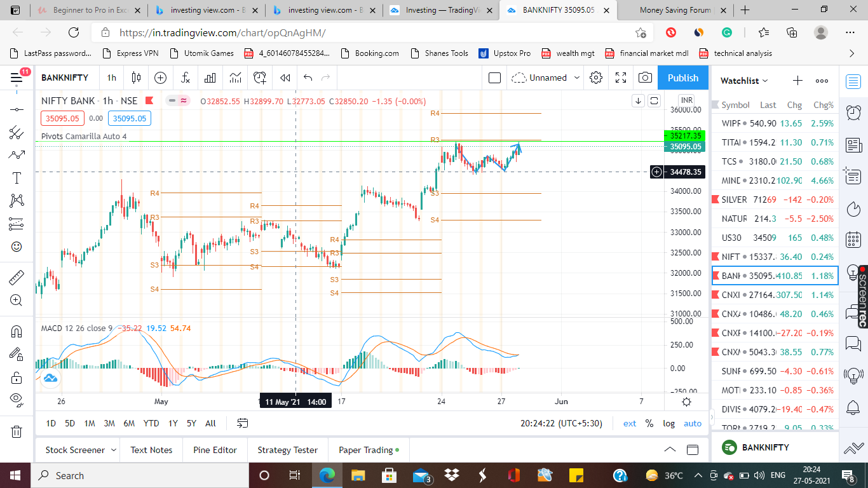This screenshot has width=868, height=488.
Task: Lock all drawing tools
Action: [x=17, y=377]
